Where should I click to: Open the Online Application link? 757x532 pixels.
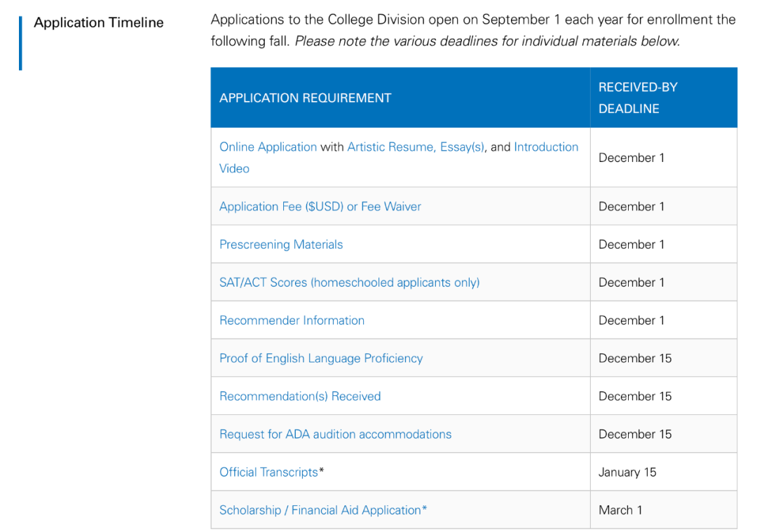coord(268,147)
